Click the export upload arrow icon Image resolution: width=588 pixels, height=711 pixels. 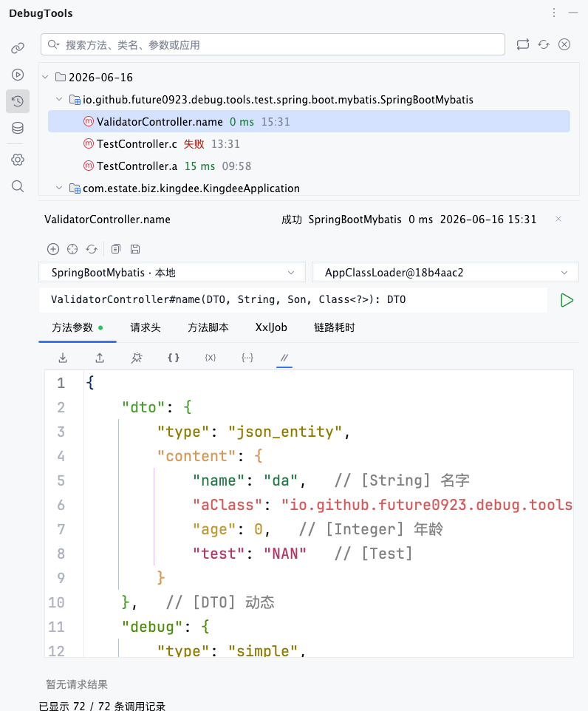tap(100, 358)
